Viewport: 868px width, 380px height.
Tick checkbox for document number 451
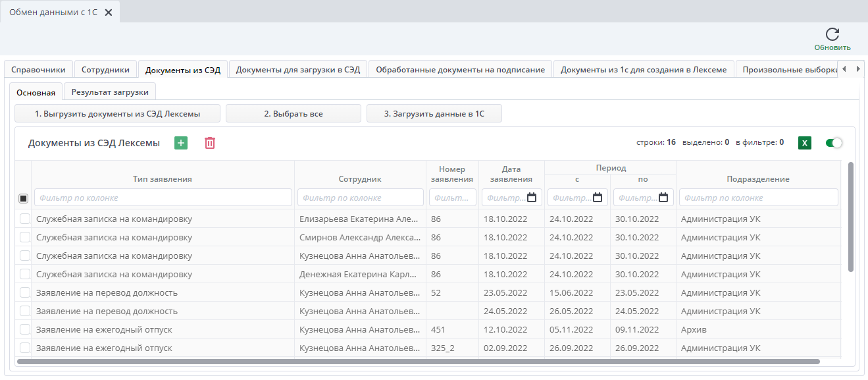[24, 329]
